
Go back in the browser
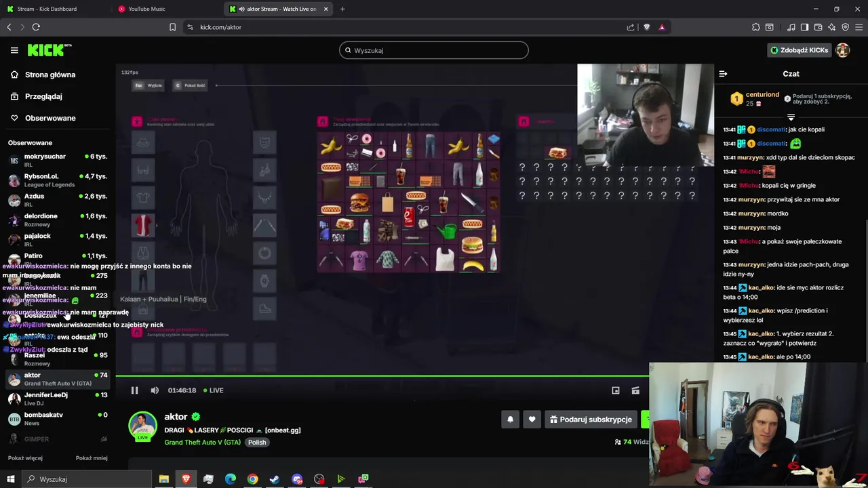pos(9,27)
